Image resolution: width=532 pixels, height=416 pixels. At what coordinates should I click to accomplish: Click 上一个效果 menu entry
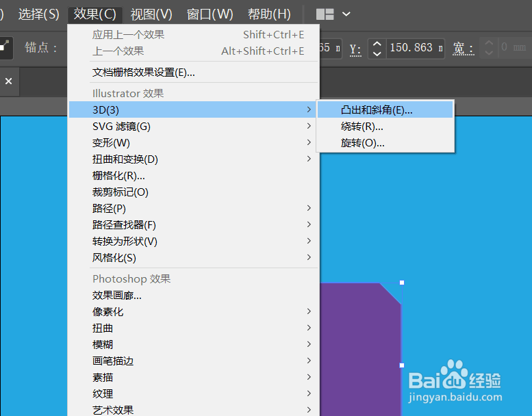tap(194, 51)
